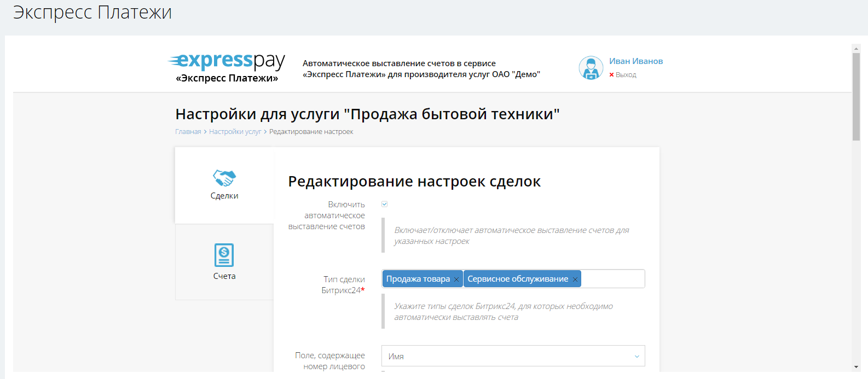The image size is (868, 379).
Task: Click the scrollbar down arrow
Action: pos(856,367)
